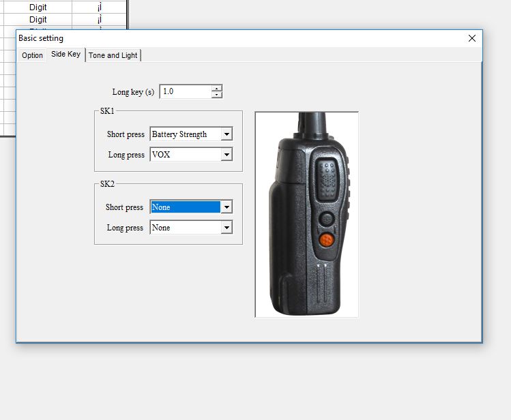
Task: Click the highlighted None in SK2 Short press
Action: 186,207
